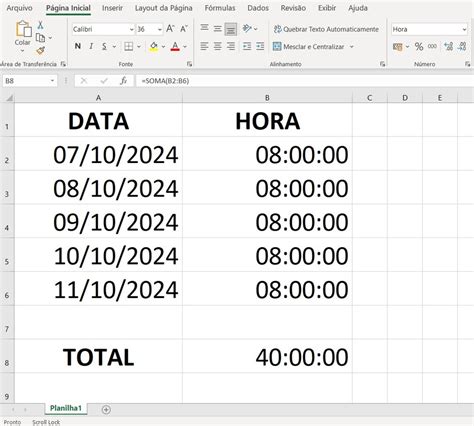
Task: Switch to the Inserir tab
Action: click(112, 8)
